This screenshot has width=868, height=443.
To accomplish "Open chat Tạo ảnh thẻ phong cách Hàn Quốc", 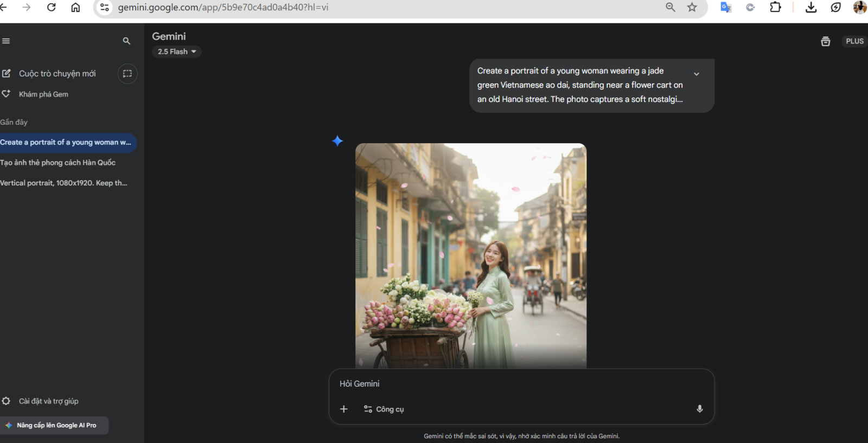I will click(x=58, y=163).
